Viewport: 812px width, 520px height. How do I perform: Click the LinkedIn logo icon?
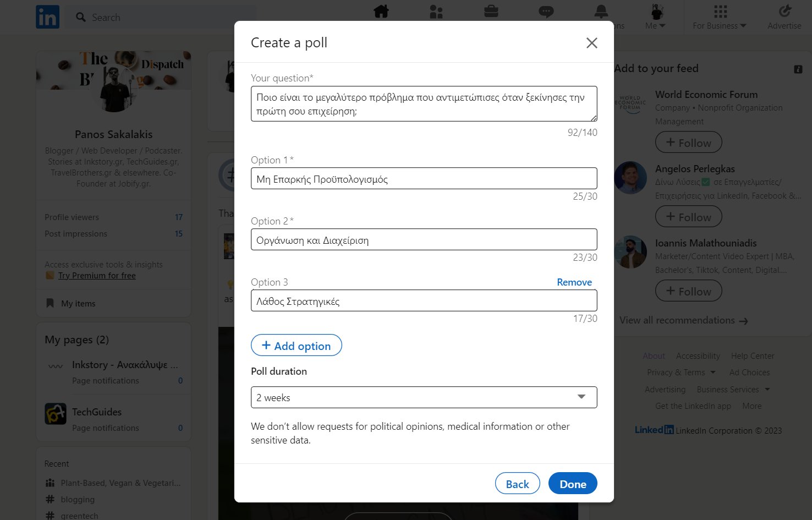click(x=47, y=17)
